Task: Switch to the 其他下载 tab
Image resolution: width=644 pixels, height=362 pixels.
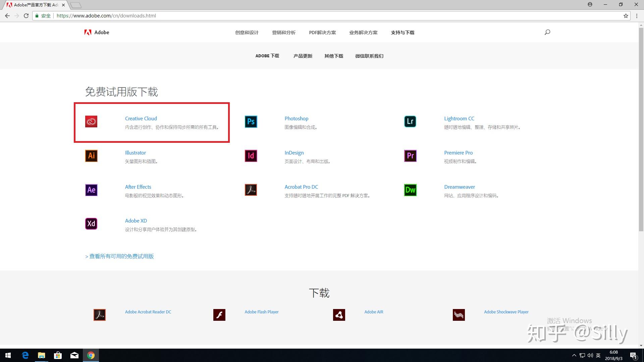Action: pos(333,56)
